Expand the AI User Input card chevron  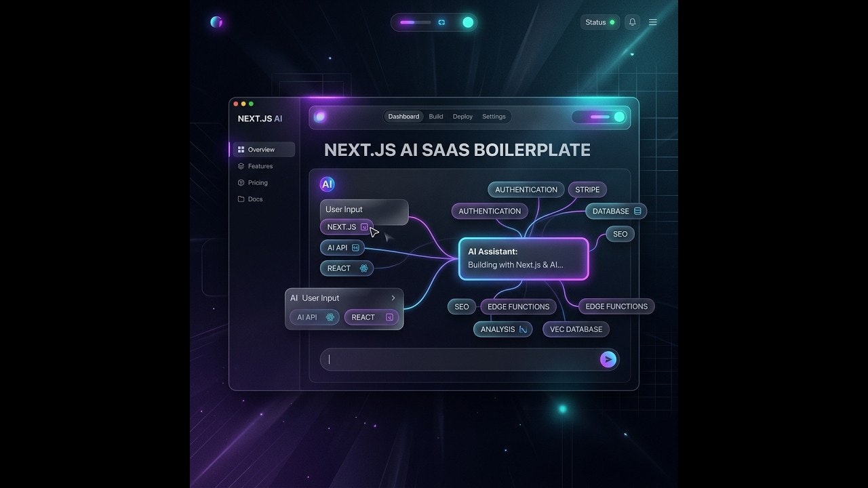coord(393,298)
